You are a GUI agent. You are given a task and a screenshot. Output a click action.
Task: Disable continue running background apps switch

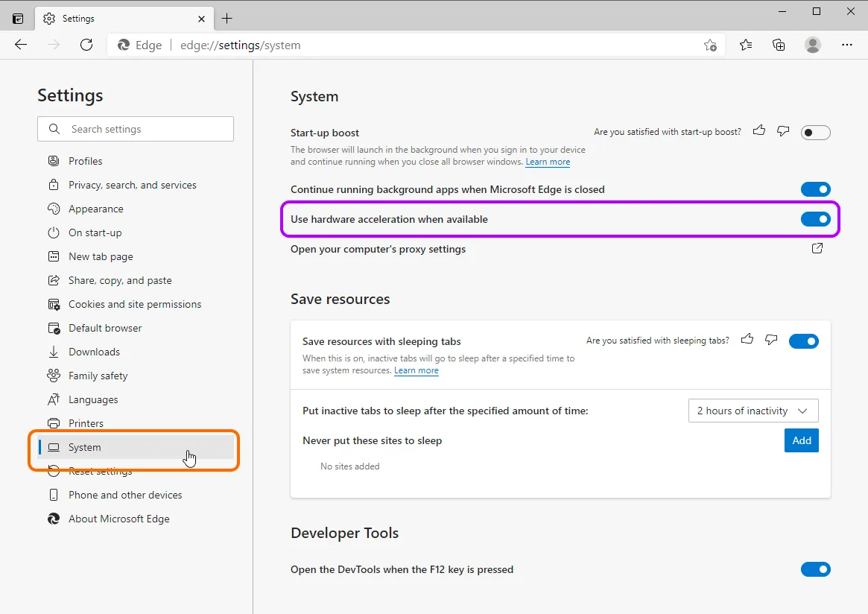pyautogui.click(x=815, y=189)
